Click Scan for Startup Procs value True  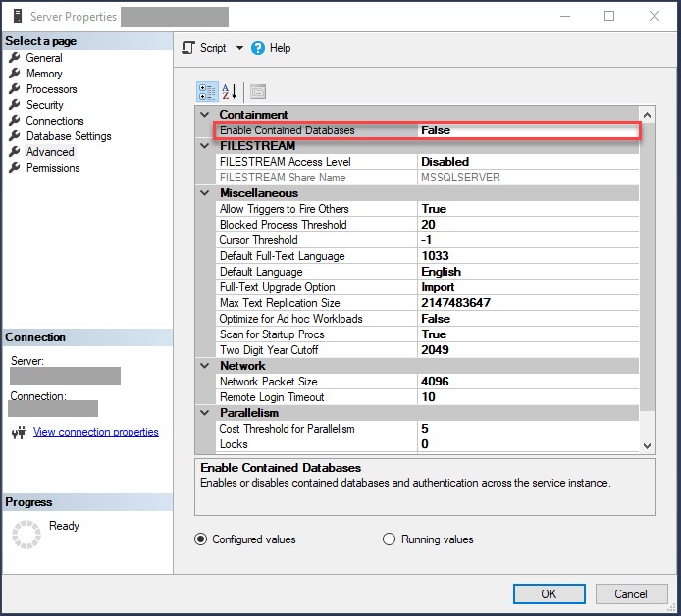528,334
